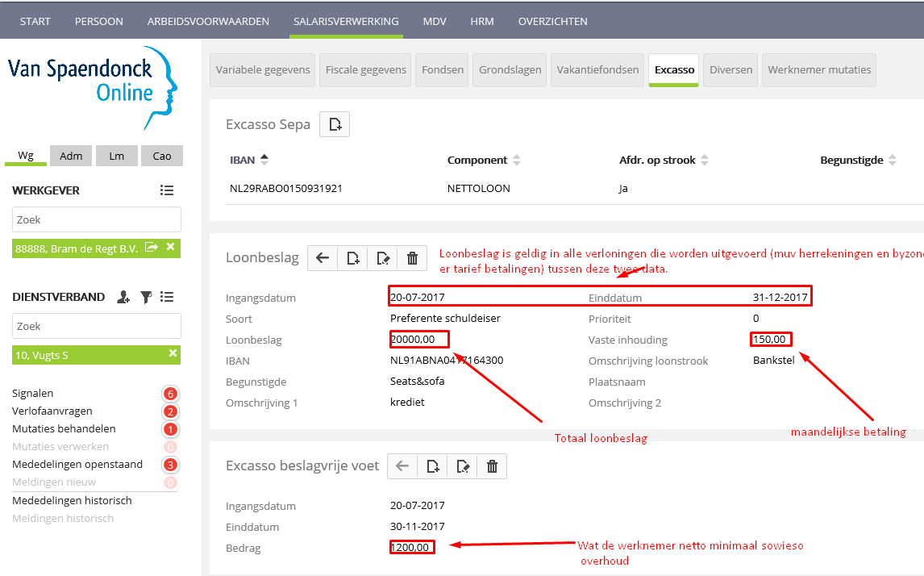Open the ARBEIDSVOORWAARDEN menu
The image size is (924, 576).
pyautogui.click(x=208, y=21)
